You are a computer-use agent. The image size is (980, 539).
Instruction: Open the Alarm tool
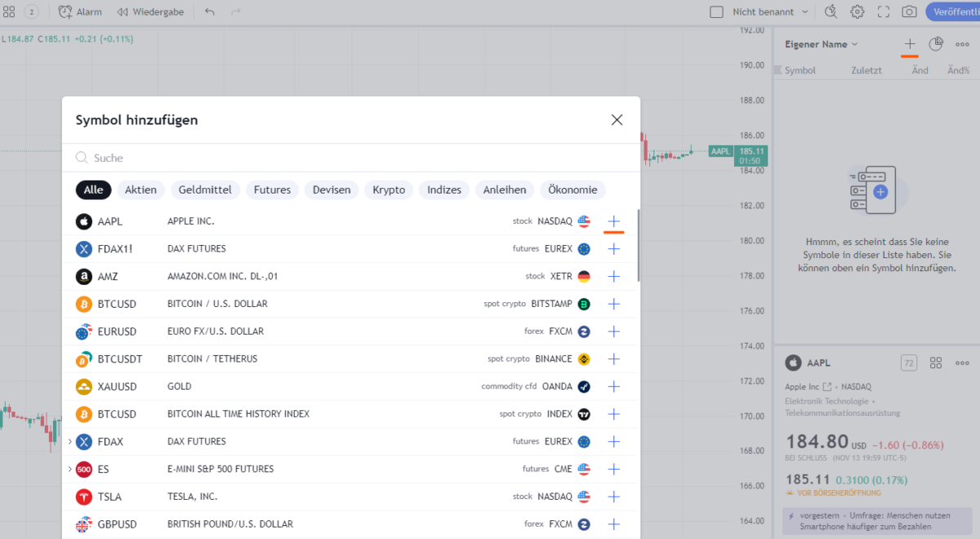point(80,11)
